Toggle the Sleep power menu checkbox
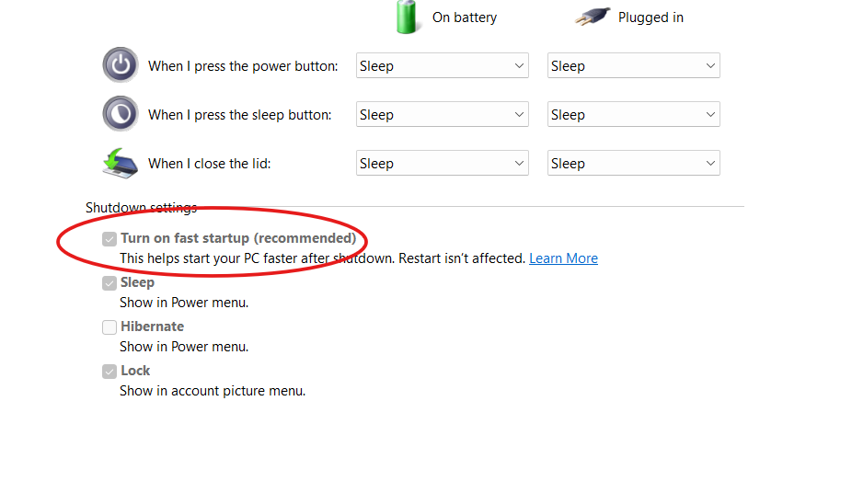The width and height of the screenshot is (852, 504). click(x=109, y=283)
